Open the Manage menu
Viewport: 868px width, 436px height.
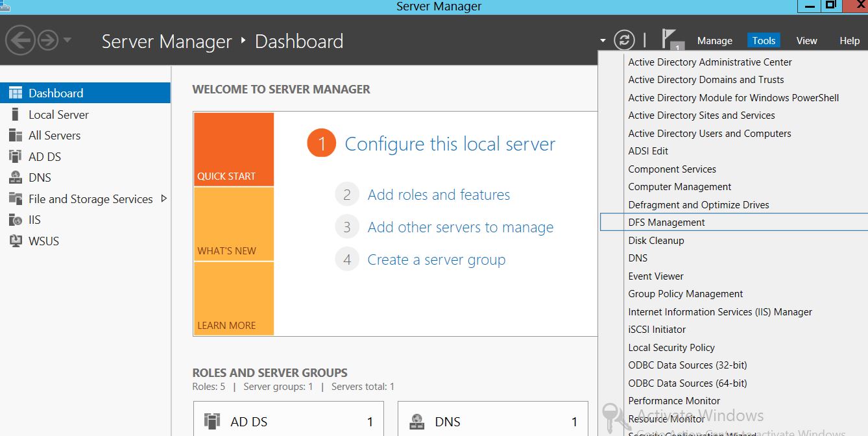714,40
